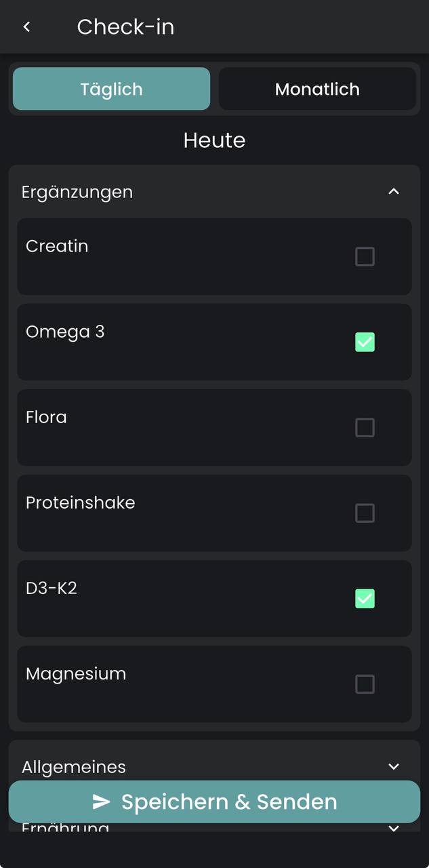Uncheck the D3-K2 checkbox
Image resolution: width=429 pixels, height=868 pixels.
point(365,598)
